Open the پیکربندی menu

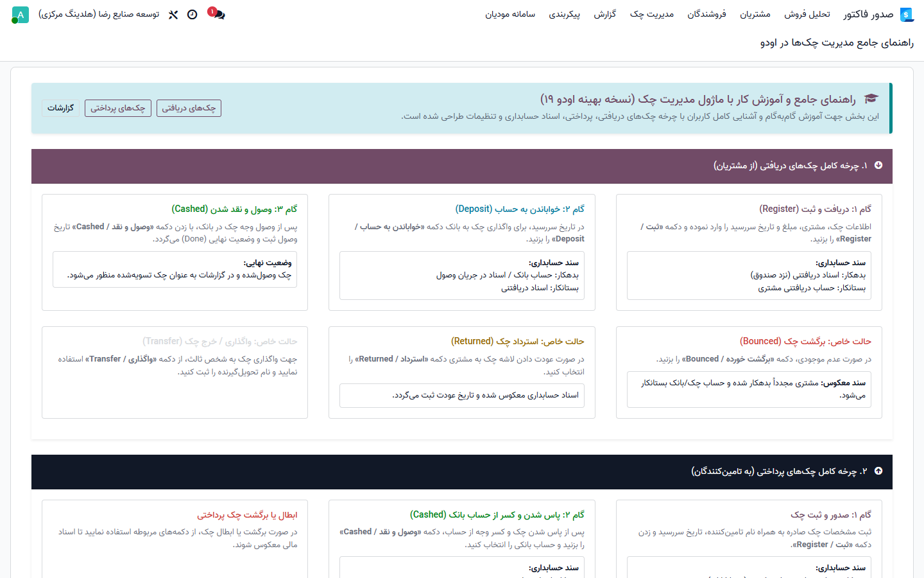pos(565,14)
